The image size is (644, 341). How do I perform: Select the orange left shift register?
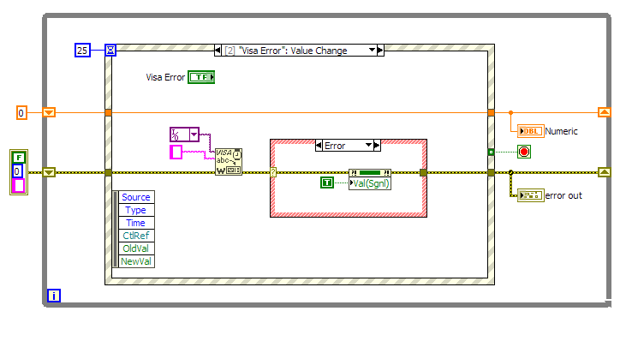[49, 112]
